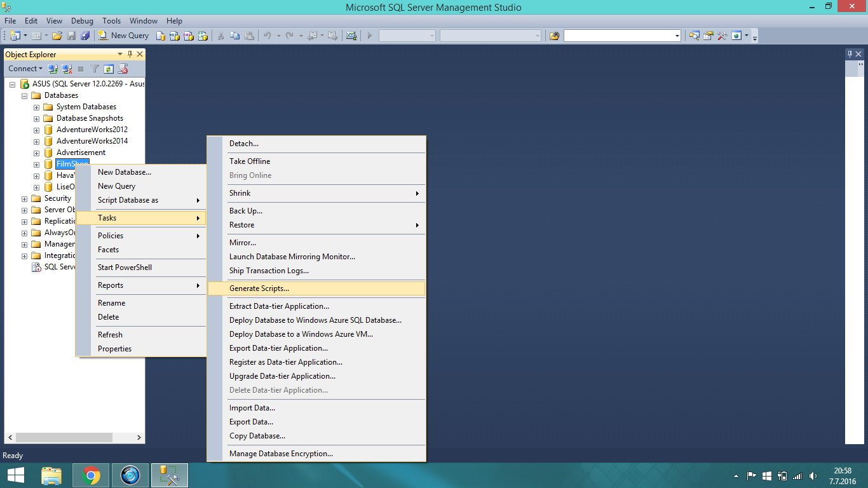Open the Policies submenu
Viewport: 868px width, 488px height.
pos(141,236)
